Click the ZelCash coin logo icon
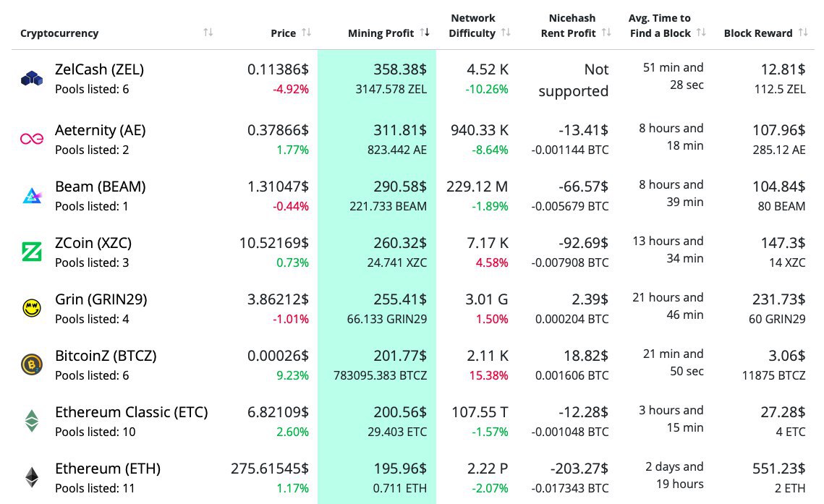The height and width of the screenshot is (504, 824). (32, 79)
